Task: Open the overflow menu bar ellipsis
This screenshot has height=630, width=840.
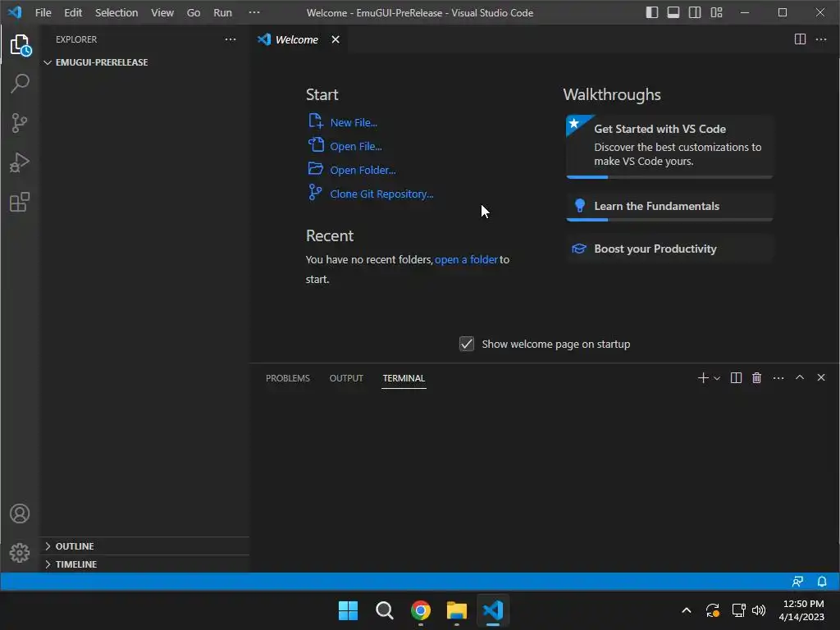Action: pos(254,12)
